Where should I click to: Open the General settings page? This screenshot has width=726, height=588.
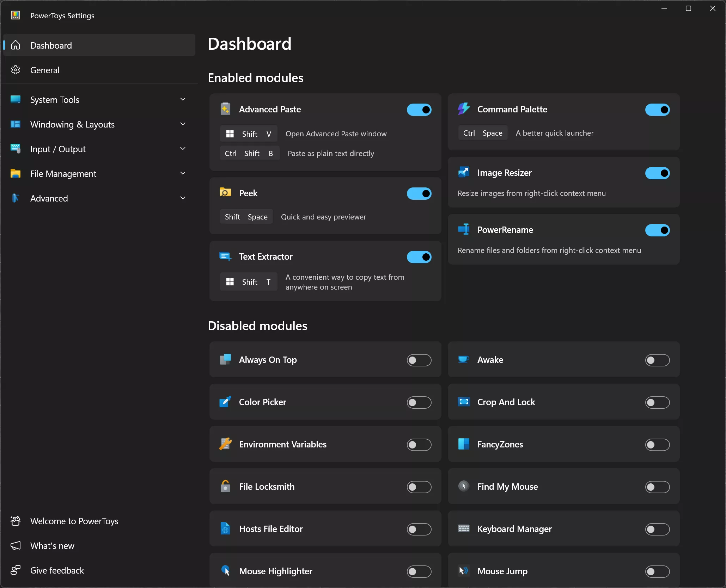(x=45, y=70)
